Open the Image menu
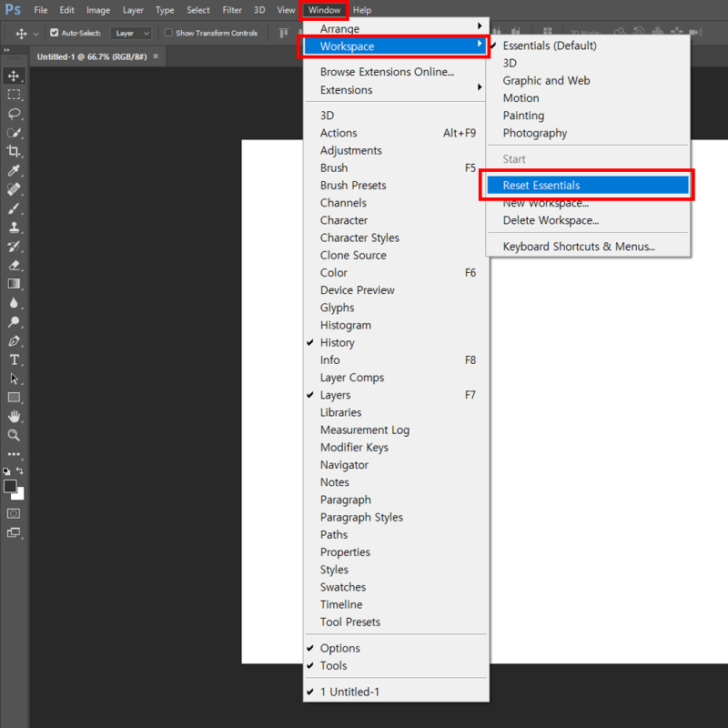 tap(98, 10)
